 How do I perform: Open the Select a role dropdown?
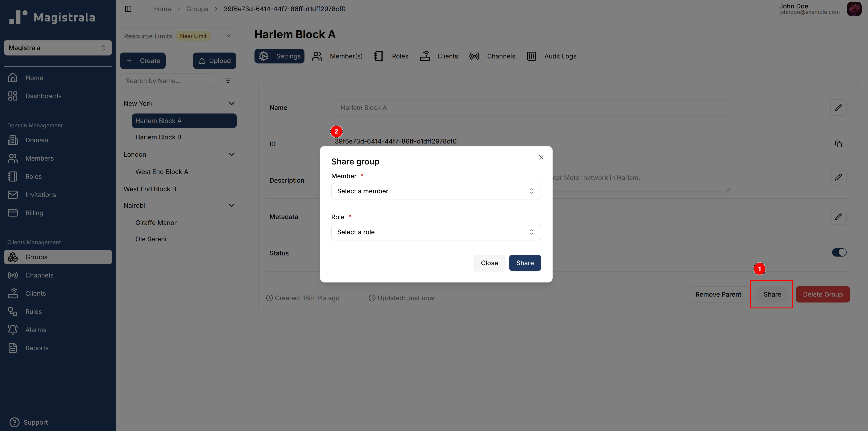point(436,232)
